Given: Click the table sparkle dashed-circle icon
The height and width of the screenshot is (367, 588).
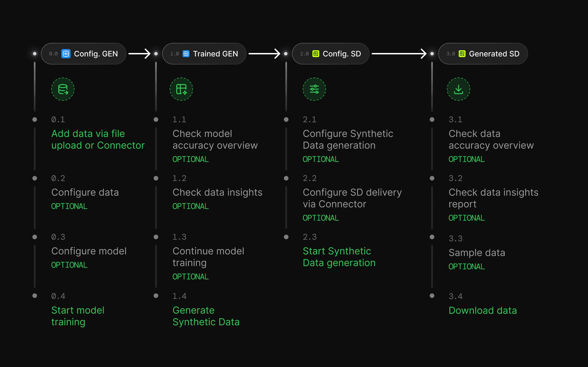Looking at the screenshot, I should [181, 89].
